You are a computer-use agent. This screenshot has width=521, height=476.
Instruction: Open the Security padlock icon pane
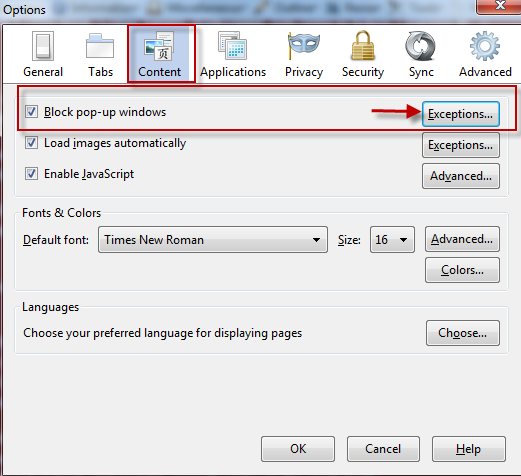point(363,45)
